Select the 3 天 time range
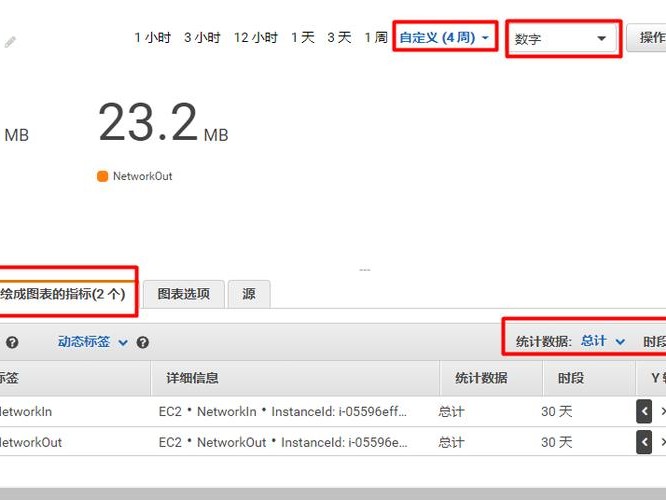Screen dimensions: 666x500 [339, 37]
